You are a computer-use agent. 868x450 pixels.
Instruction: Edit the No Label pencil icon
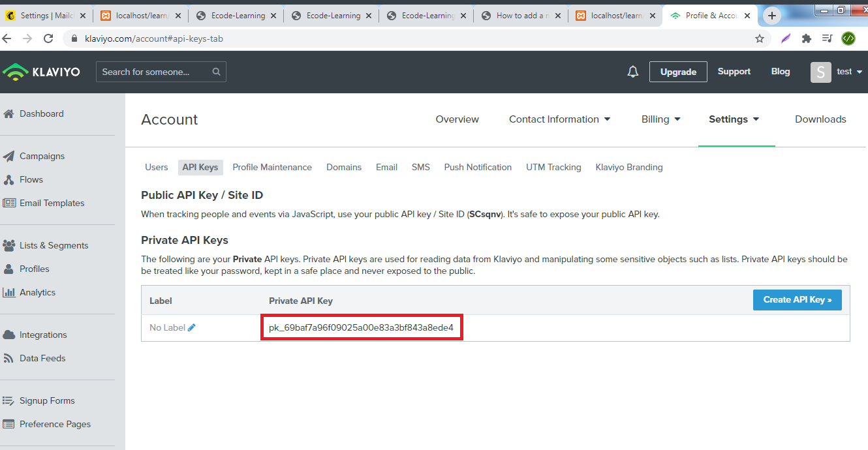192,327
